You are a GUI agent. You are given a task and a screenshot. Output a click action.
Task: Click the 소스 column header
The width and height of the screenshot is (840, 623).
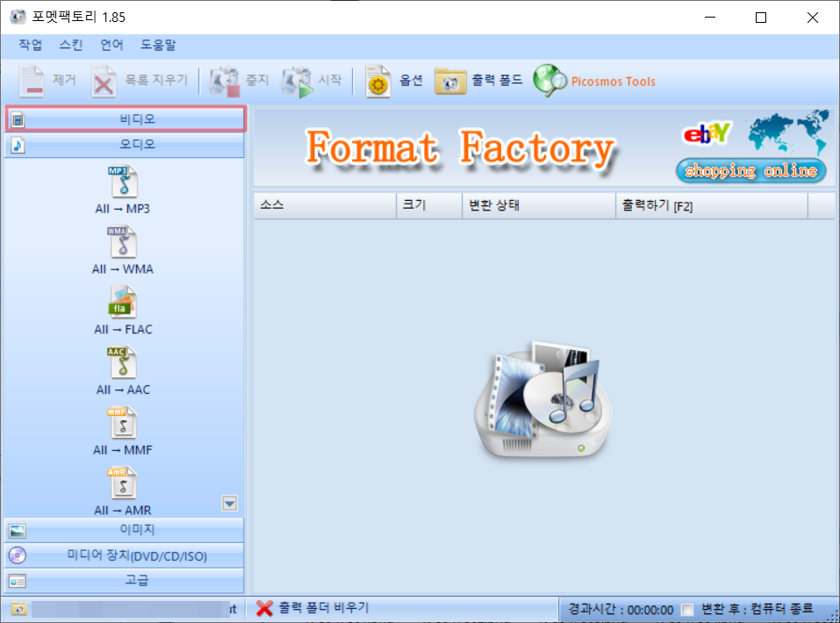pos(325,205)
